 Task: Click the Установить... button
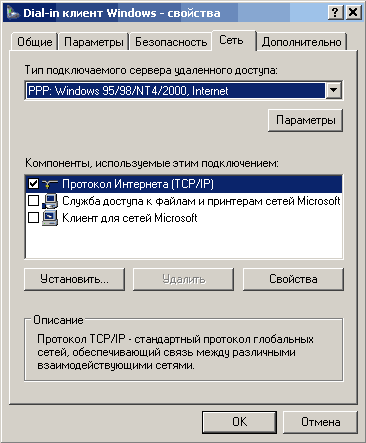(74, 279)
